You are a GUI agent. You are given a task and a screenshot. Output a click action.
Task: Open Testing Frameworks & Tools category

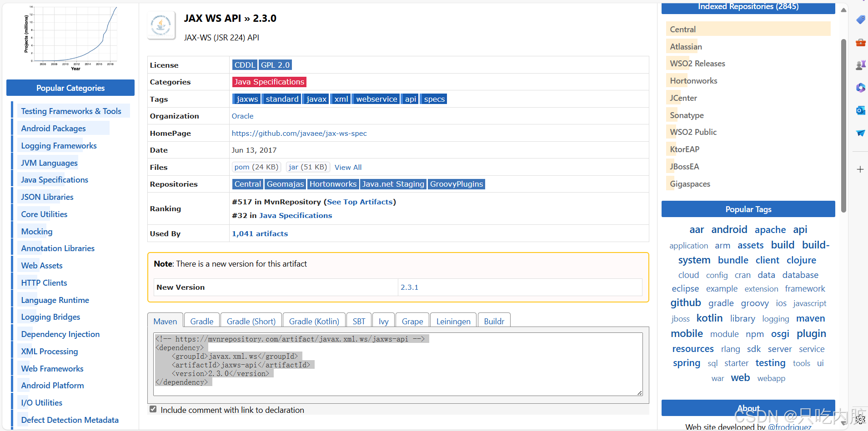tap(71, 111)
